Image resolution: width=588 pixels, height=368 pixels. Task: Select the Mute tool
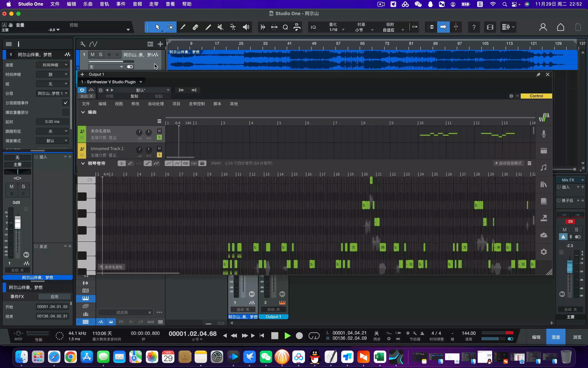click(x=220, y=27)
